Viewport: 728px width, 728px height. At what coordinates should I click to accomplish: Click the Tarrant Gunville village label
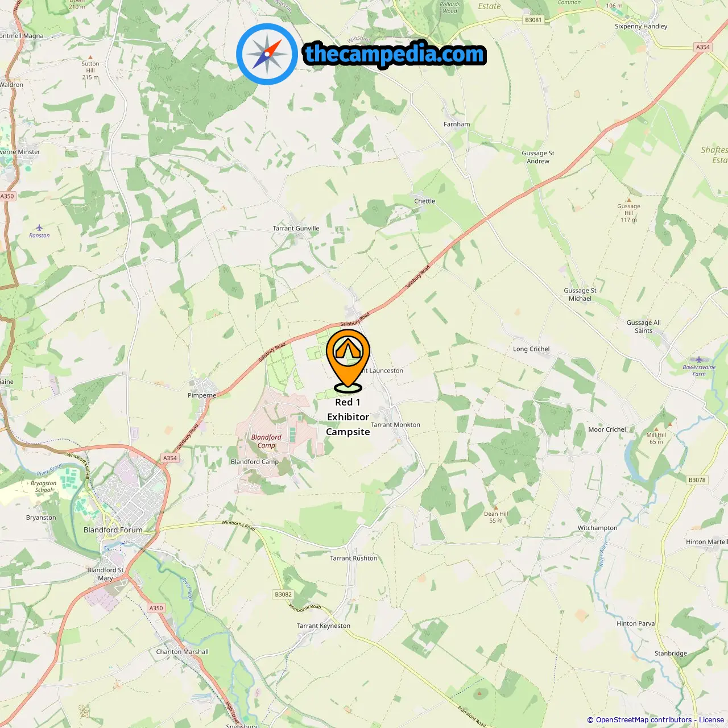296,229
